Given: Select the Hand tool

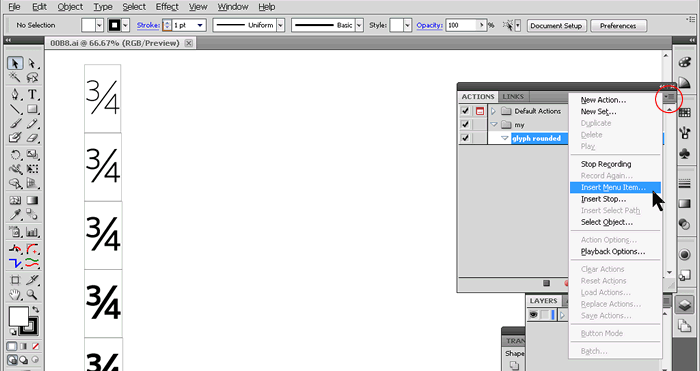Looking at the screenshot, I should pos(15,294).
